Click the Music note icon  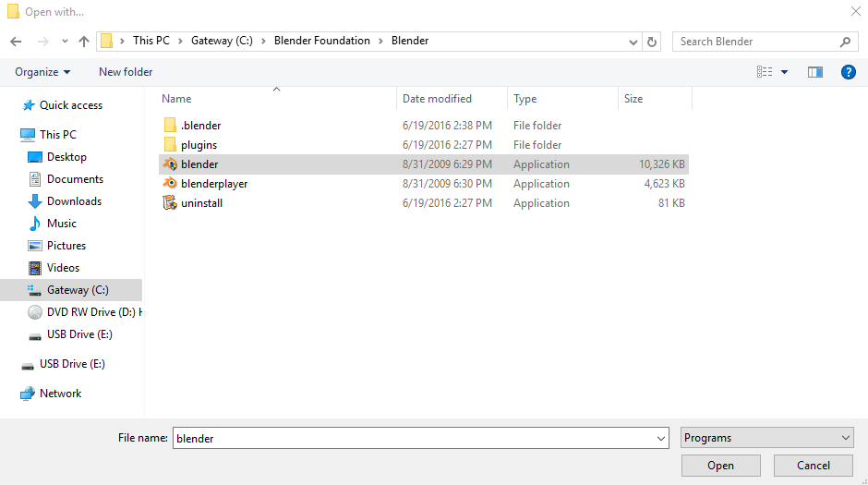35,224
